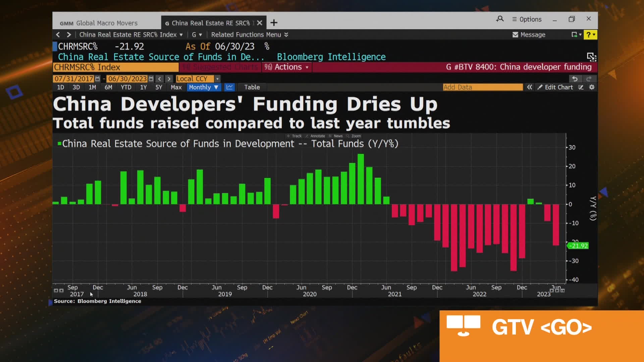
Task: Click the redo arrow above Edit Chart
Action: (x=589, y=78)
